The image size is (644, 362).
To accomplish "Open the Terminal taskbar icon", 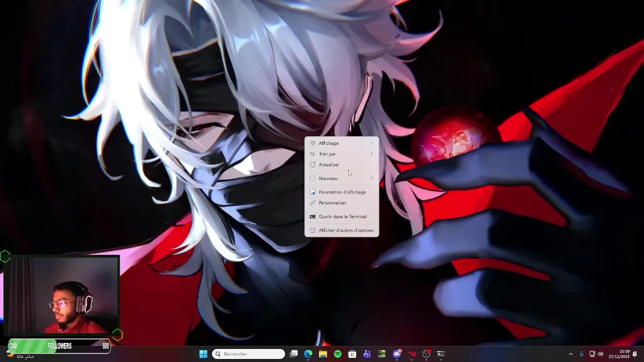I will pos(441,354).
